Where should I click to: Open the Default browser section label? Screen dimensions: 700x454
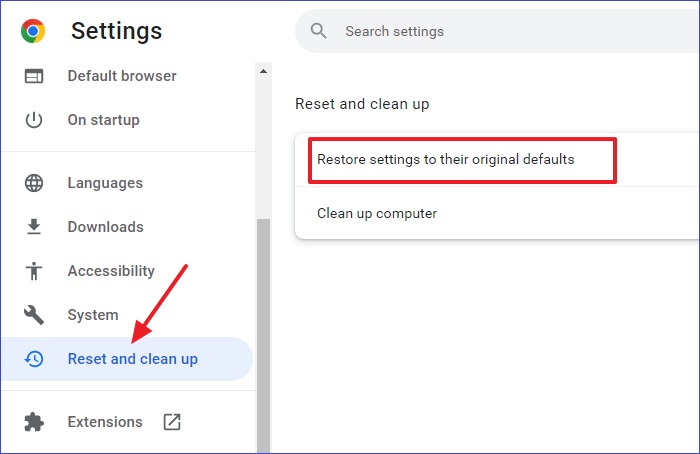pos(122,76)
